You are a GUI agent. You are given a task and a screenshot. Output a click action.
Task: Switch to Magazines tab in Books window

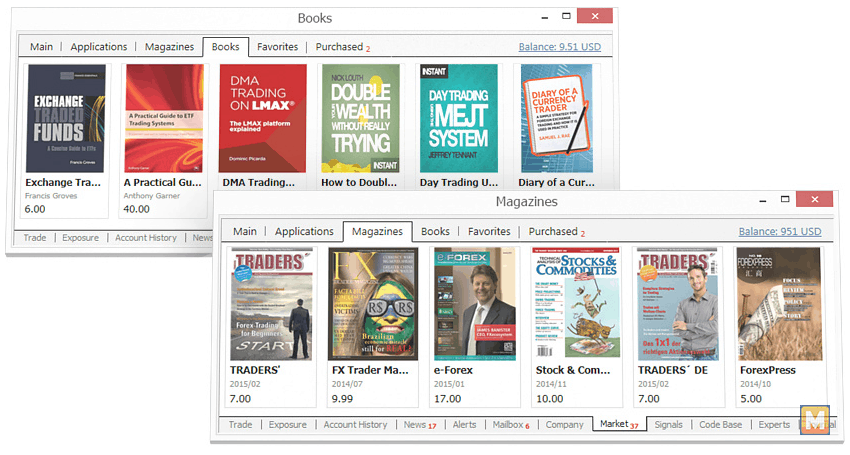coord(169,47)
